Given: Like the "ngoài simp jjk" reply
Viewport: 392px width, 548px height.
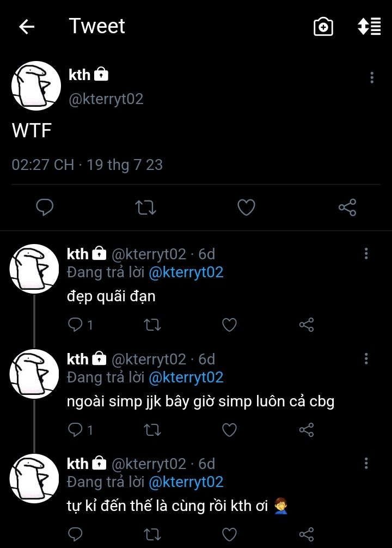Looking at the screenshot, I should pos(230,430).
